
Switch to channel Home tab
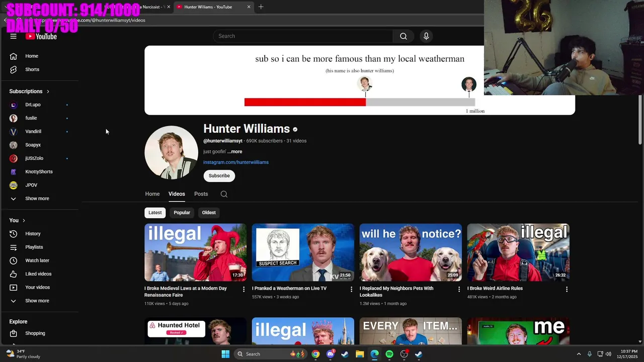click(x=152, y=194)
